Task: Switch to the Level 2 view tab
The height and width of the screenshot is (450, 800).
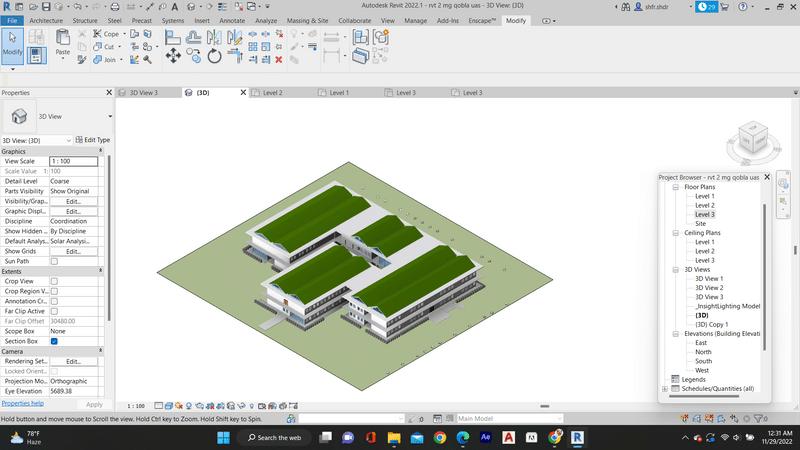Action: click(x=272, y=93)
